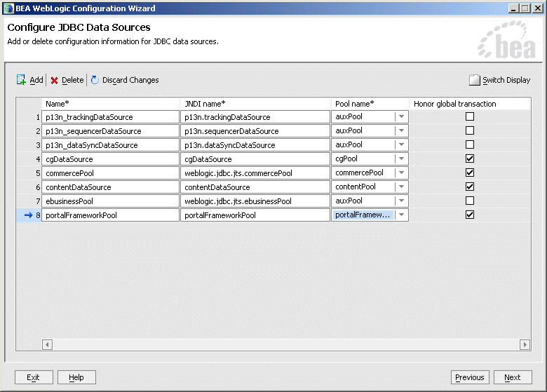Click the JNDI name* column header

tap(255, 104)
